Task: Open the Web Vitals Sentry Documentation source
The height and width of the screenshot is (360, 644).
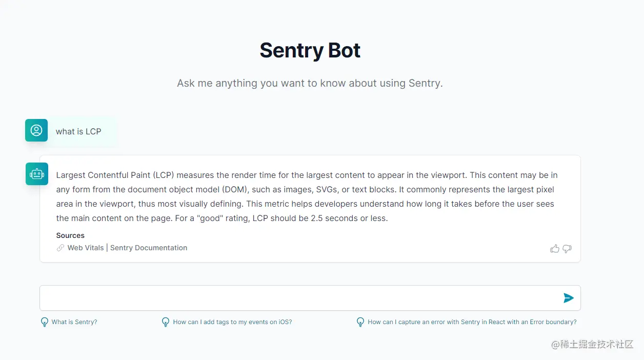Action: click(127, 248)
